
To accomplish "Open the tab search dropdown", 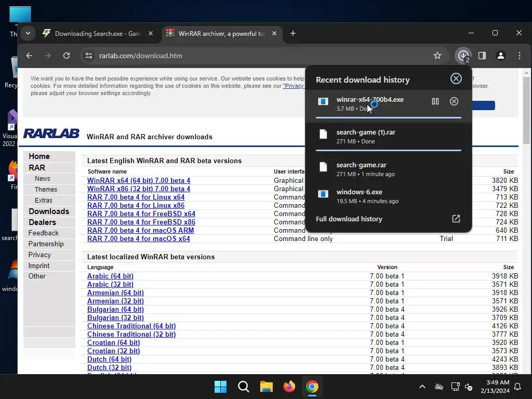I will (28, 33).
